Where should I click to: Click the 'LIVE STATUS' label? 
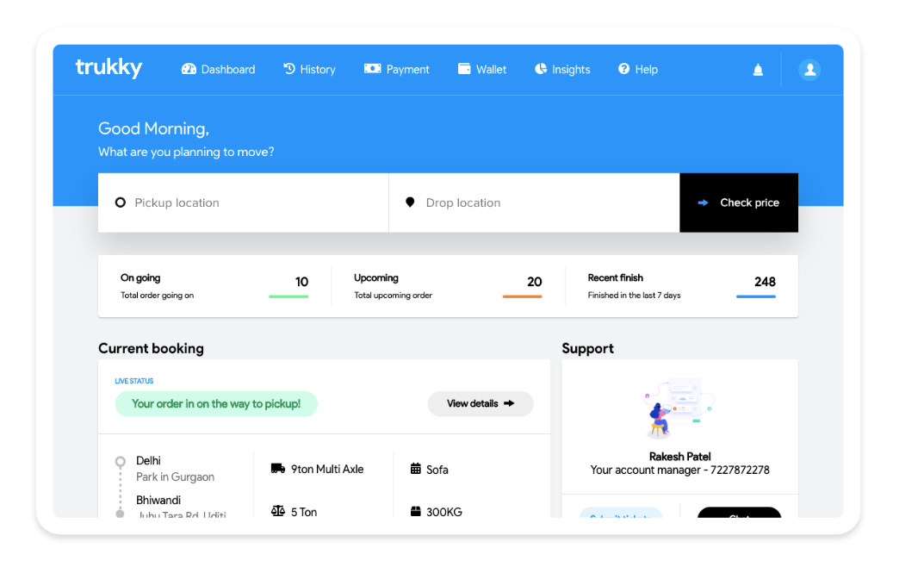[x=133, y=382]
